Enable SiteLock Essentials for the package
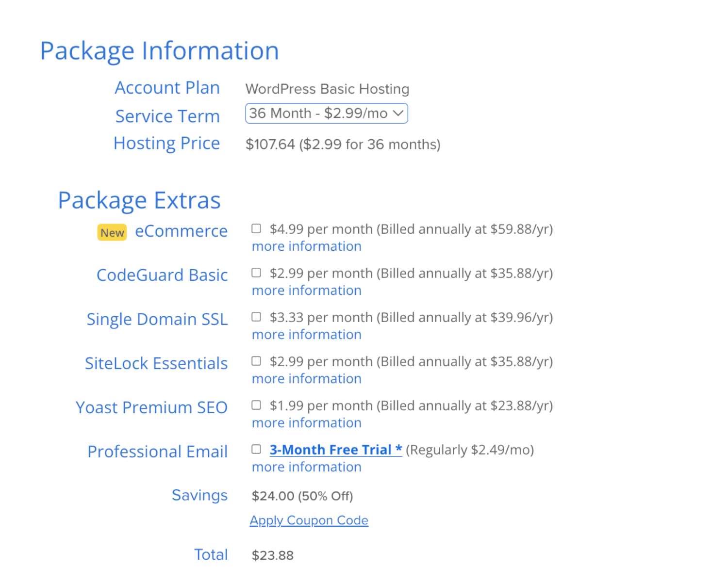 256,361
